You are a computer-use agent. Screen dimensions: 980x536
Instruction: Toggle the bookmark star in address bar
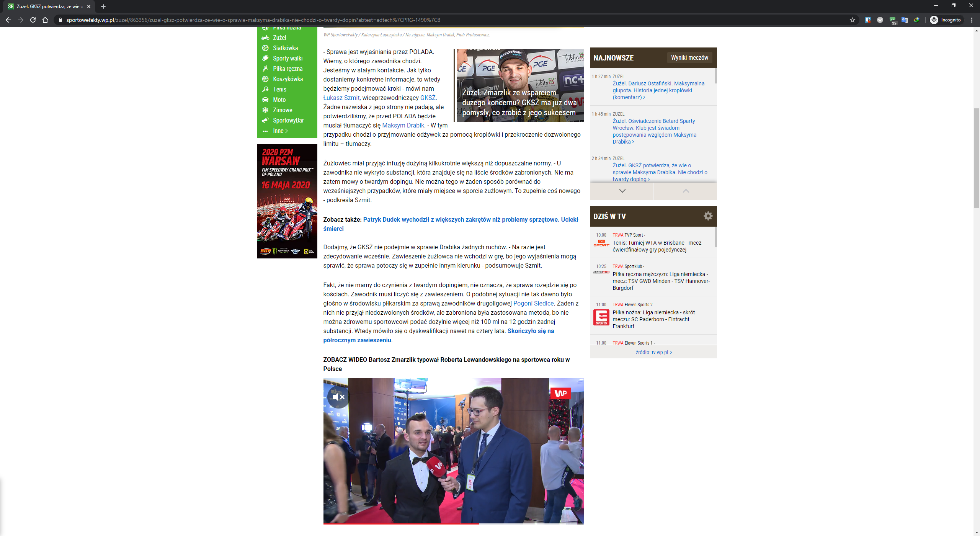853,20
